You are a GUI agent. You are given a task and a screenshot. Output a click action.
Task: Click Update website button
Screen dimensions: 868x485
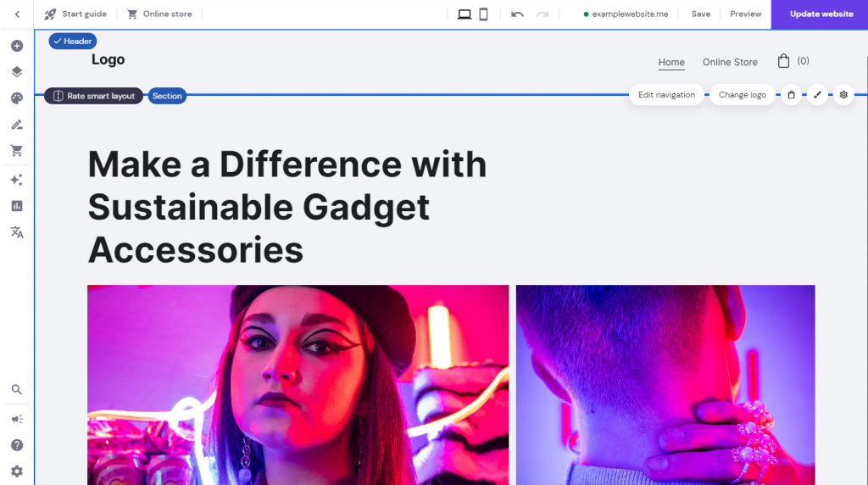[x=821, y=14]
